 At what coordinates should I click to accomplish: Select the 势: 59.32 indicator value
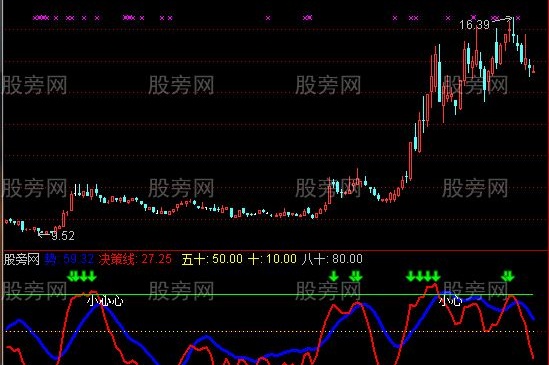(x=69, y=259)
